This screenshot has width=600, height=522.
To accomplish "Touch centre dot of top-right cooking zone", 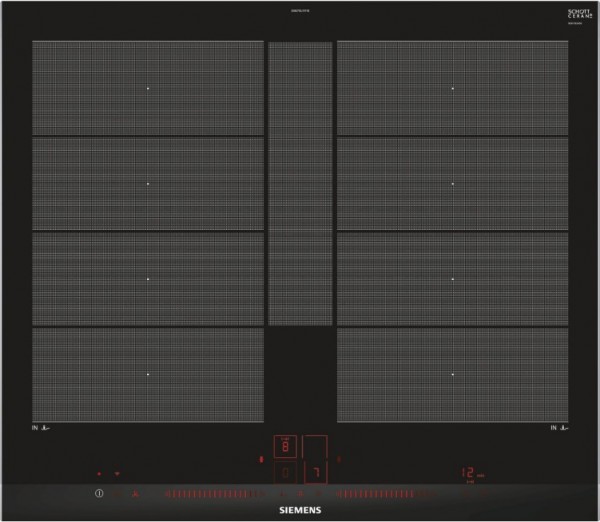I will [x=453, y=88].
